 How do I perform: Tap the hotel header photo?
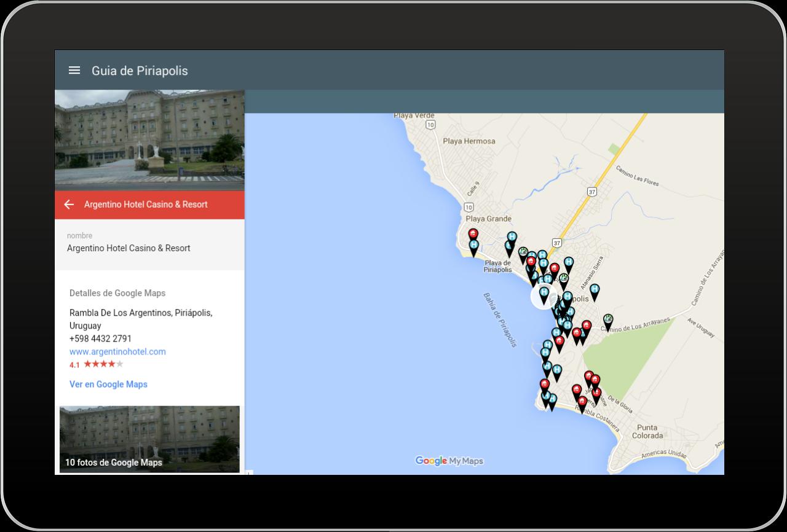coord(149,140)
